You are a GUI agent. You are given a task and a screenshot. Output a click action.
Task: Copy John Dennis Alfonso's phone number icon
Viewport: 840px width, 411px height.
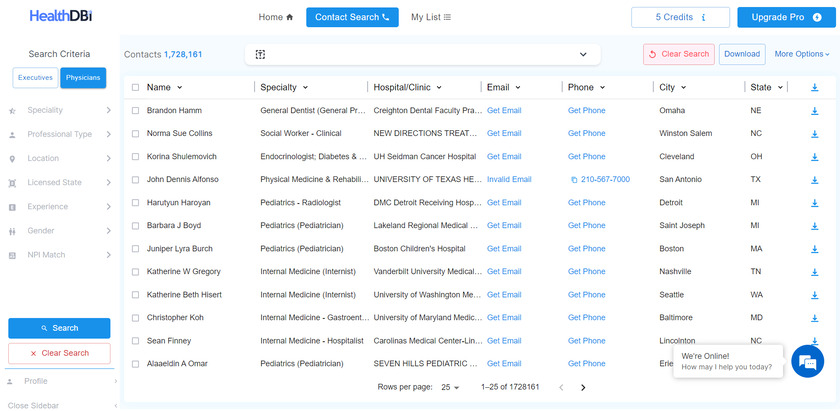pyautogui.click(x=574, y=180)
